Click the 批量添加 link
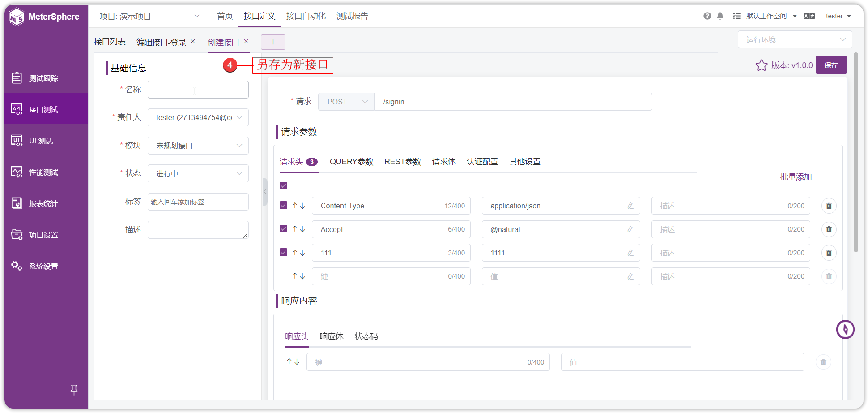 pyautogui.click(x=796, y=177)
